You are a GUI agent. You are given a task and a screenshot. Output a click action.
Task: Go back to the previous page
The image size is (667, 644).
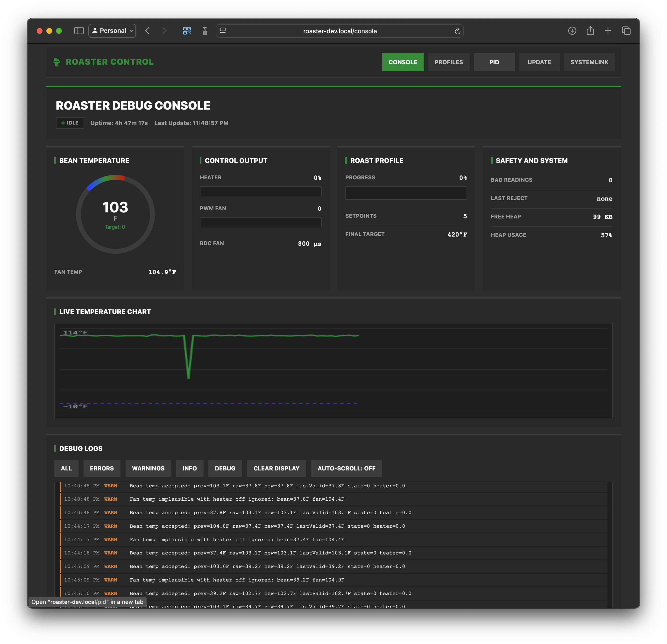(147, 31)
